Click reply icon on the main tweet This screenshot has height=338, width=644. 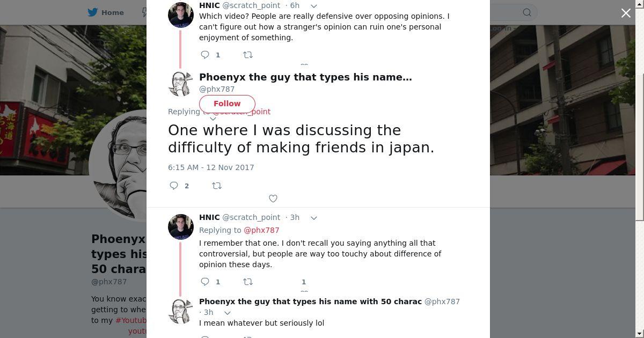click(x=174, y=186)
